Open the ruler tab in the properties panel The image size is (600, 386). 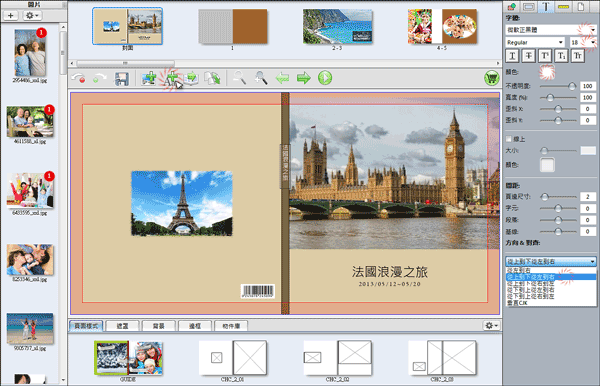click(x=563, y=7)
